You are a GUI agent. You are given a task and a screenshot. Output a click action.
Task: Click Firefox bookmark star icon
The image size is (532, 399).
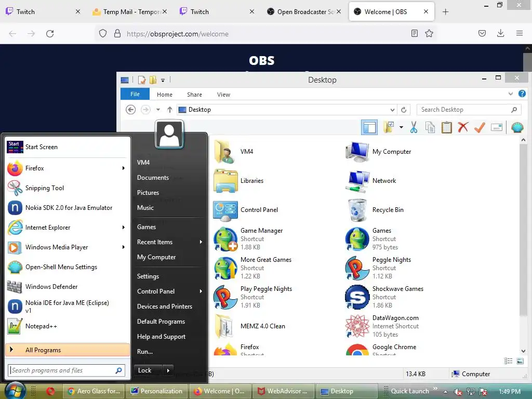[x=429, y=34]
